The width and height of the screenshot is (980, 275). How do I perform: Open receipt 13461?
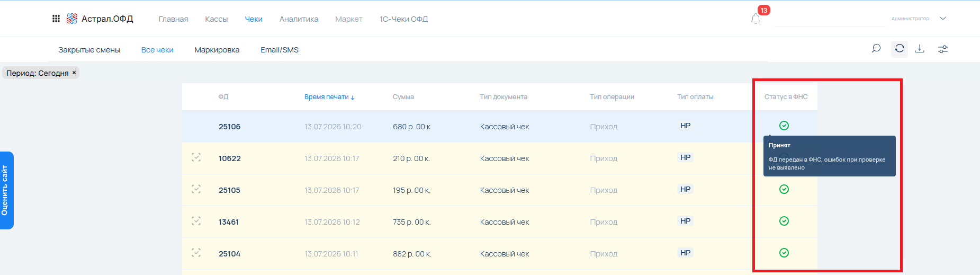(228, 222)
